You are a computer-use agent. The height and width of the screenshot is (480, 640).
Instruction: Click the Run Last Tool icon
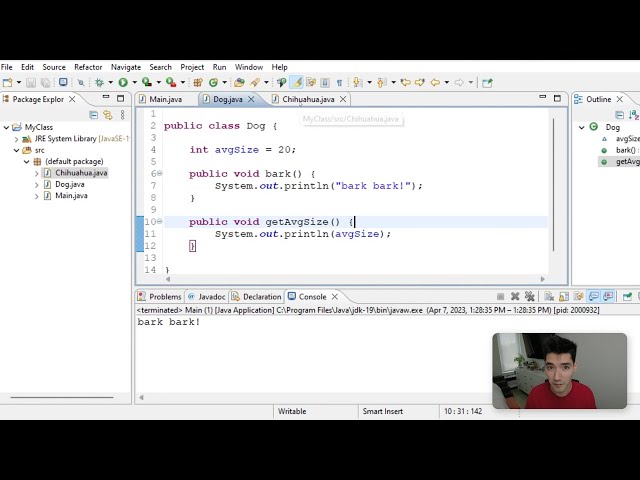171,82
